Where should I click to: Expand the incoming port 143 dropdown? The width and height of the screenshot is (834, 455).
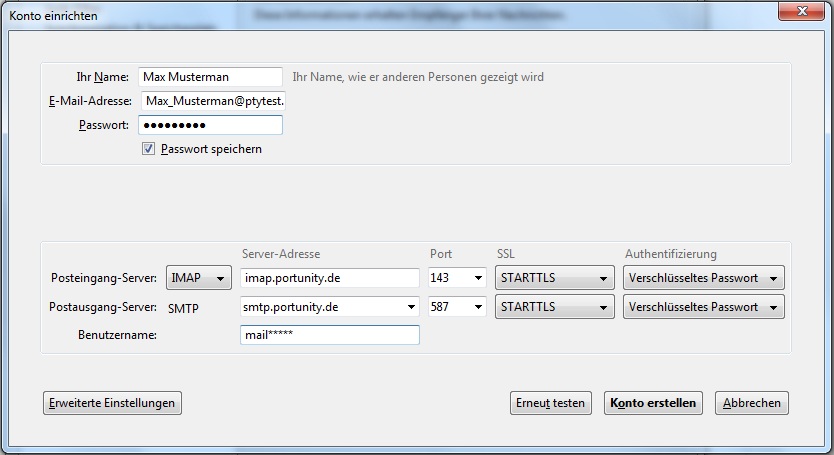coord(457,278)
